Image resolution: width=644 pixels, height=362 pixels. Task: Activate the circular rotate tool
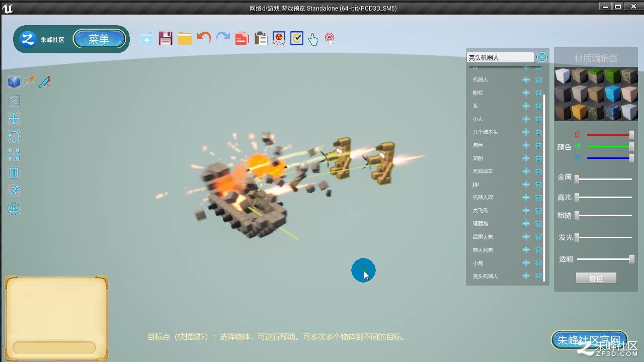pyautogui.click(x=14, y=136)
